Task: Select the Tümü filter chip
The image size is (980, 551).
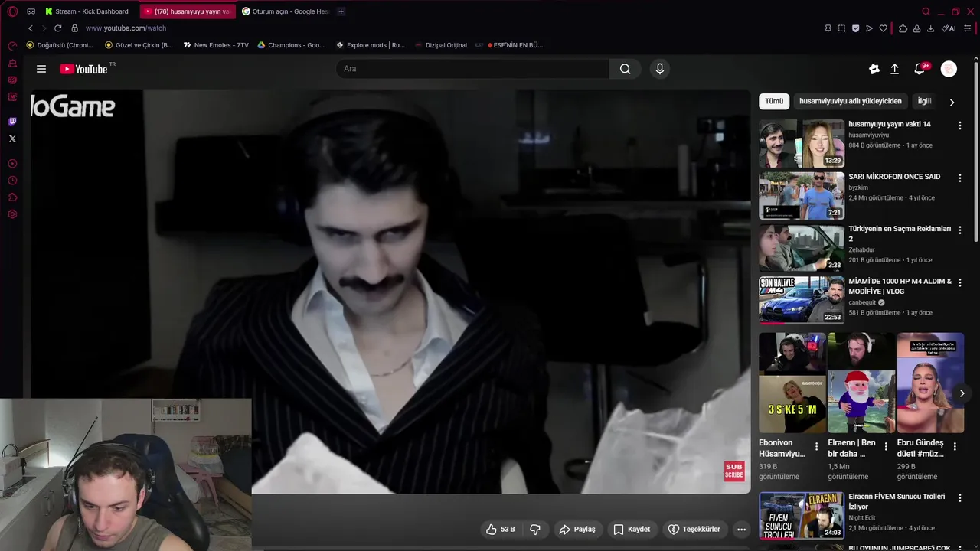Action: [774, 101]
